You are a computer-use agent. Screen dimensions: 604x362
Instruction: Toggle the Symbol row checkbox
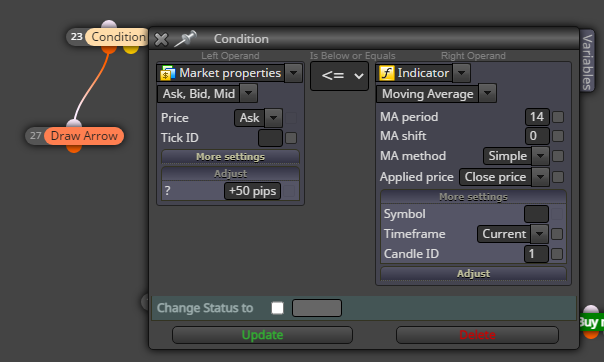pyautogui.click(x=557, y=214)
